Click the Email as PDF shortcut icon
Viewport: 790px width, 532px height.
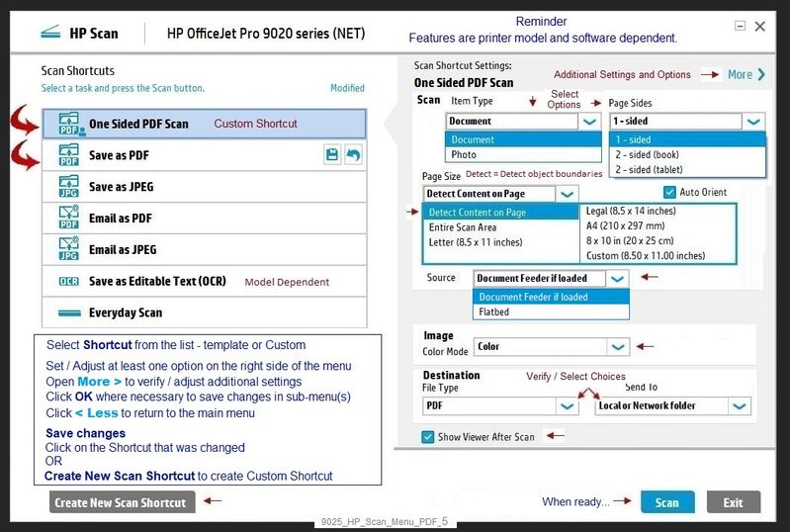click(68, 218)
